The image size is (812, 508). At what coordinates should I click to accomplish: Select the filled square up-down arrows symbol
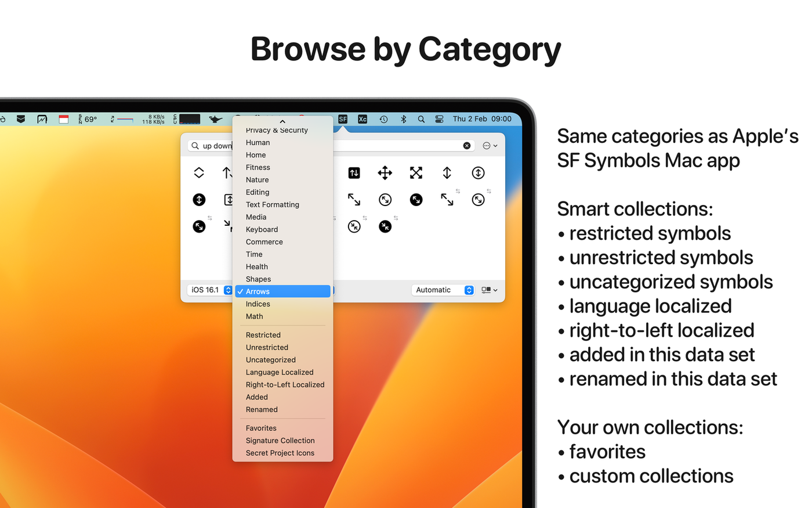(354, 172)
